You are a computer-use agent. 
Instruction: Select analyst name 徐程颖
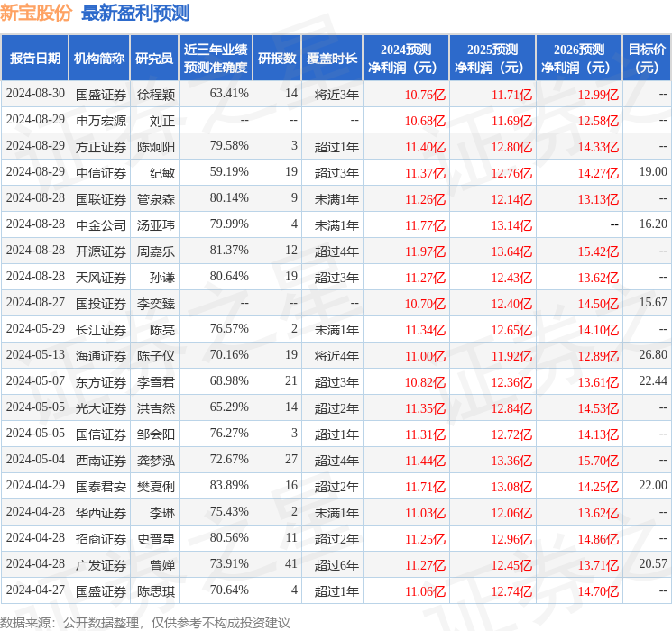(x=155, y=95)
